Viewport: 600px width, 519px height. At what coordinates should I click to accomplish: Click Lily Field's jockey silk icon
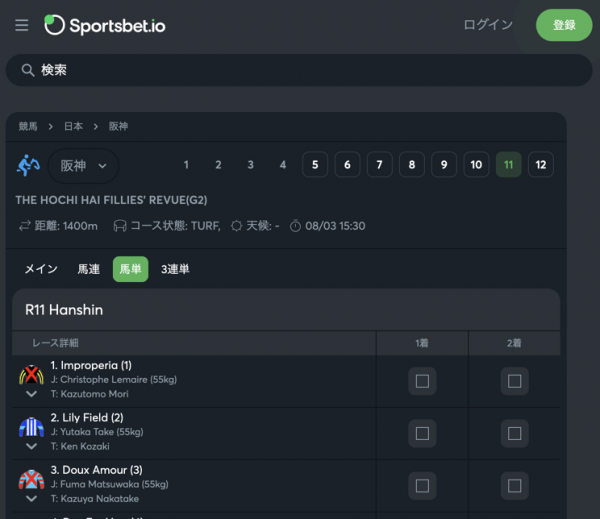point(31,427)
